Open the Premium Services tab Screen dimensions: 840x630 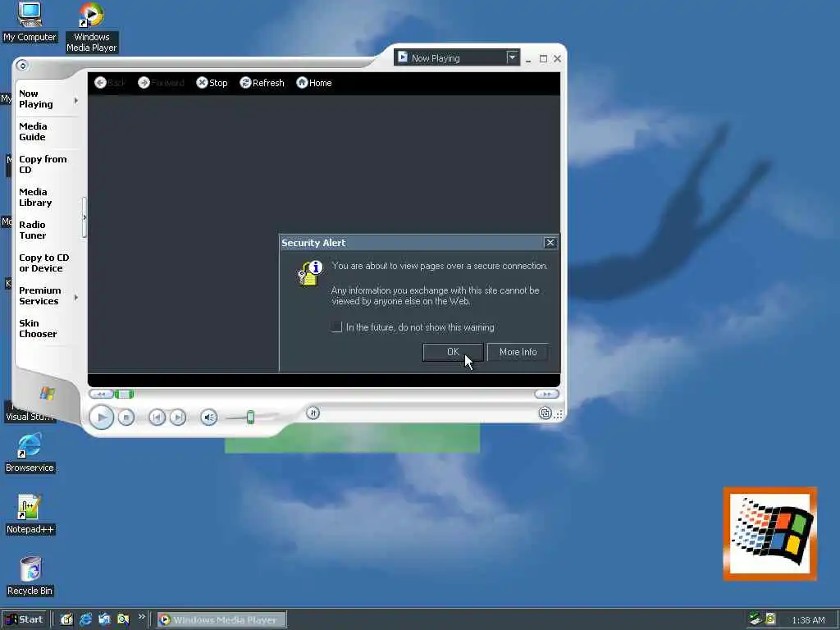tap(39, 295)
